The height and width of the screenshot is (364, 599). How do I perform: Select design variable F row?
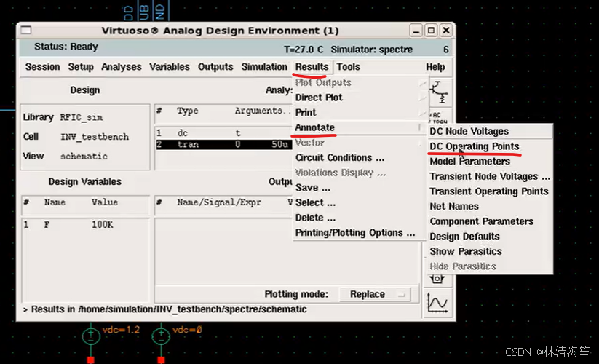[x=85, y=224]
